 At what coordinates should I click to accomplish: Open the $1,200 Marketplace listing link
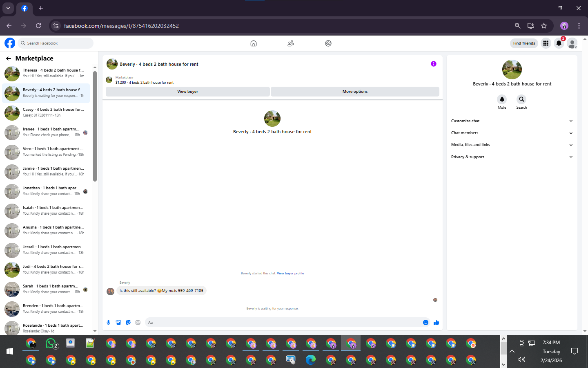click(144, 83)
